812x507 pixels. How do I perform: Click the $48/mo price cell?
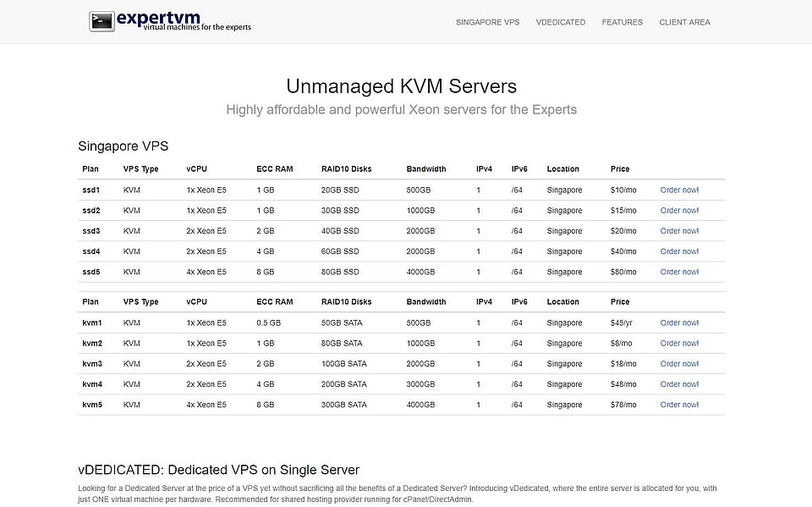(x=623, y=384)
